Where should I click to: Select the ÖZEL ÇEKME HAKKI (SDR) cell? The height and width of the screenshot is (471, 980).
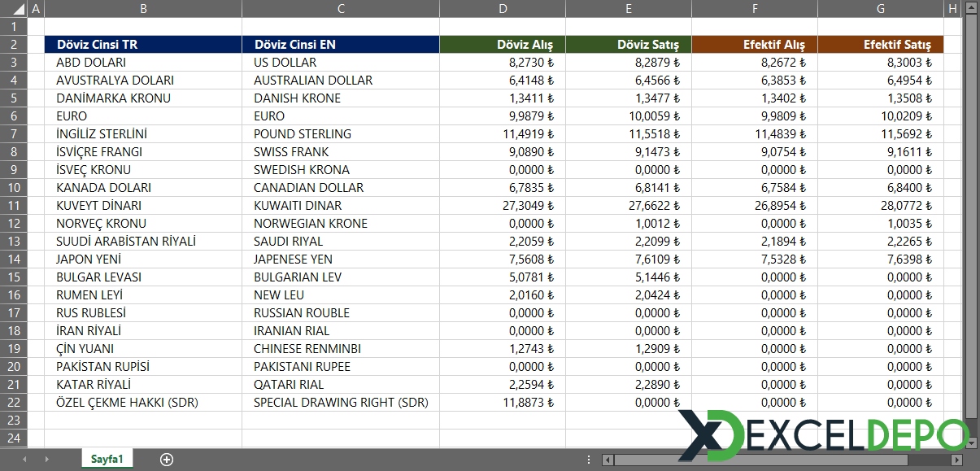(143, 403)
